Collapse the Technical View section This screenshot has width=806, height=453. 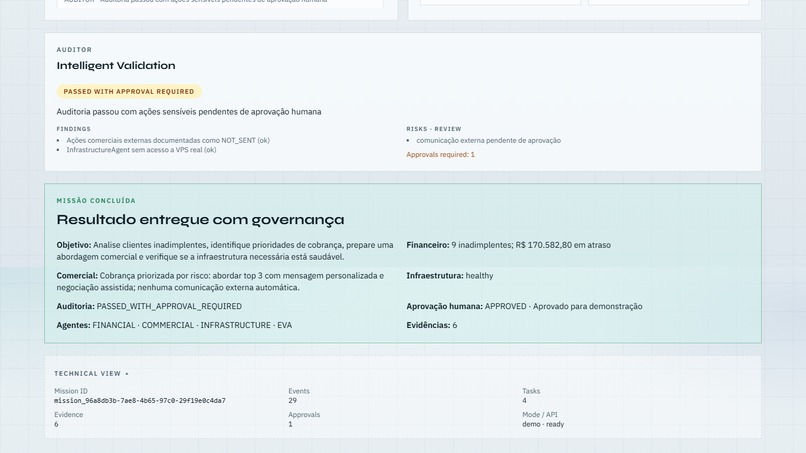[91, 374]
